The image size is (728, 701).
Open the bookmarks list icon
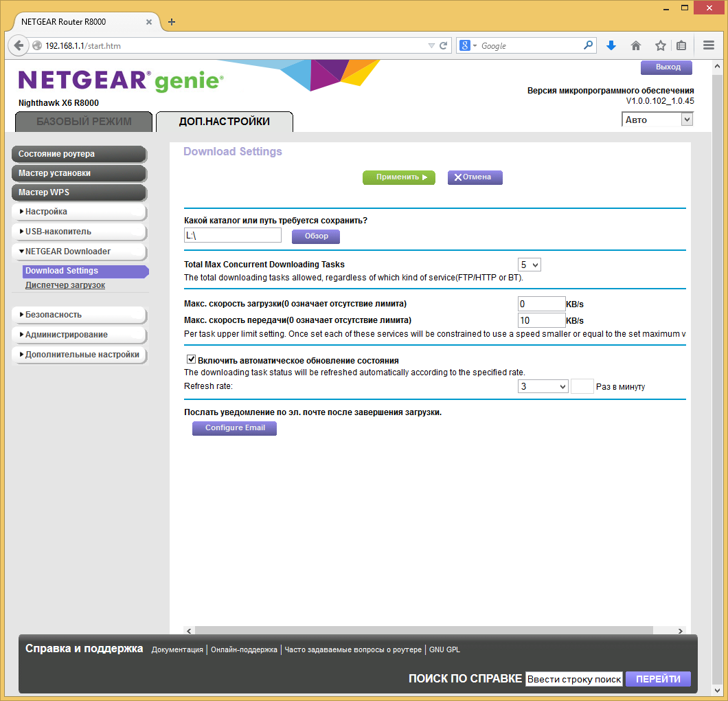pos(681,45)
